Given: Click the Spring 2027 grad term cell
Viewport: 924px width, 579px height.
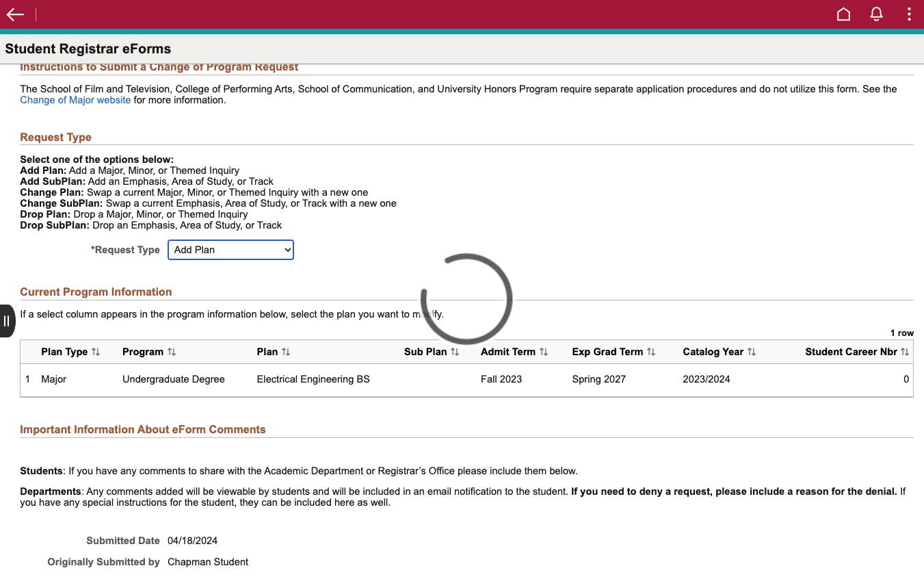Looking at the screenshot, I should (599, 379).
